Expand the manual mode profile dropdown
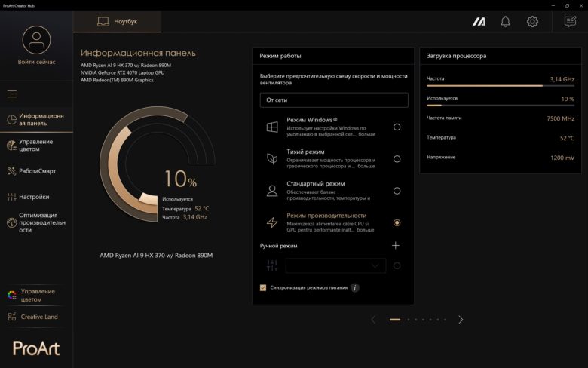The image size is (588, 368). (x=335, y=265)
